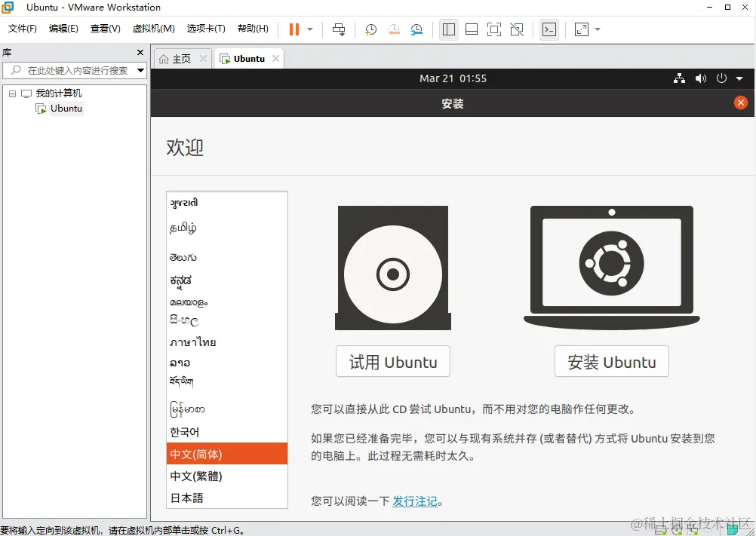756x536 pixels.
Task: Toggle the library sidebar view icon
Action: tap(449, 29)
